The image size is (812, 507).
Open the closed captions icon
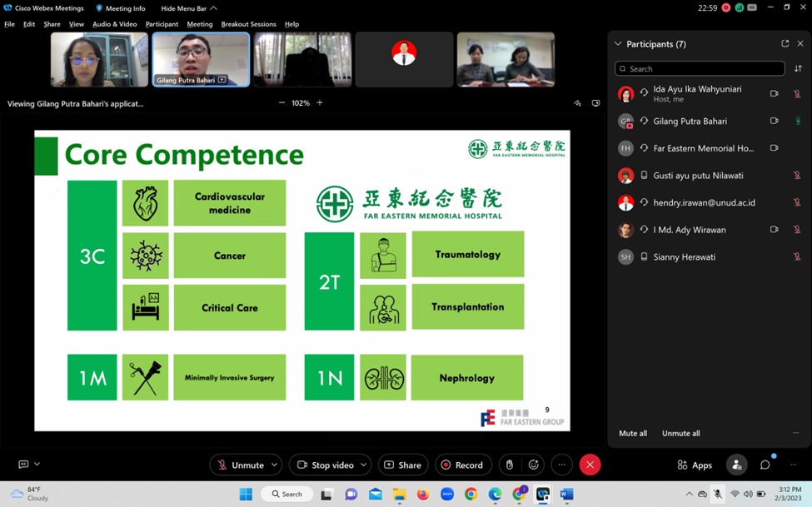23,464
